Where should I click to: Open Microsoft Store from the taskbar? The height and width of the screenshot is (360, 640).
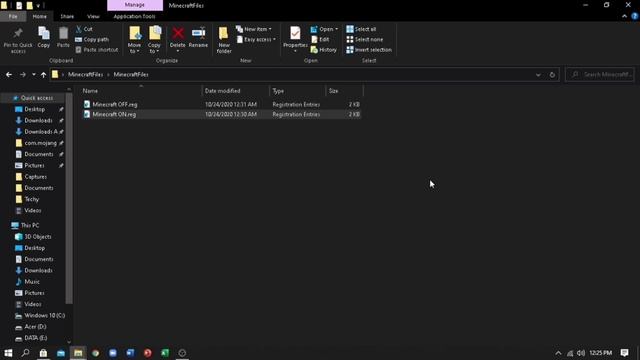pos(43,353)
